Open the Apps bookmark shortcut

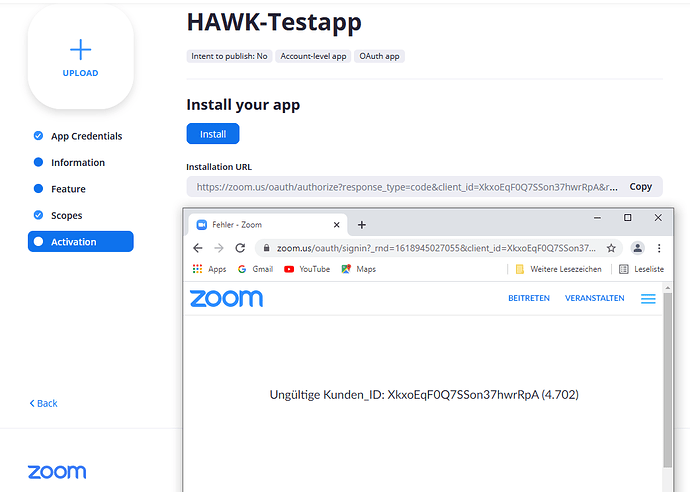(209, 269)
